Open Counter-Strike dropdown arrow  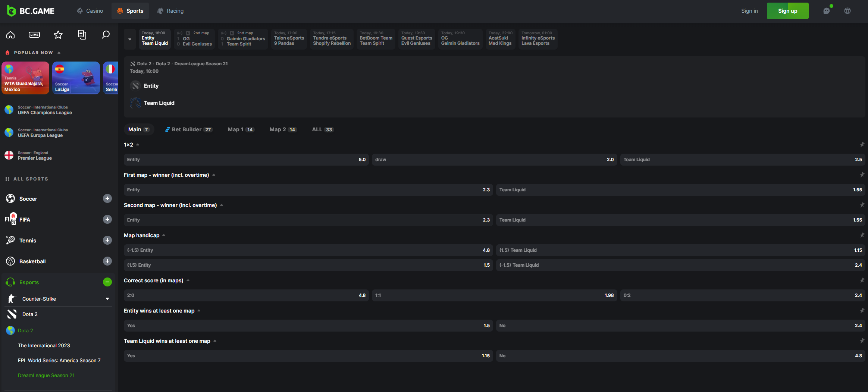click(107, 299)
